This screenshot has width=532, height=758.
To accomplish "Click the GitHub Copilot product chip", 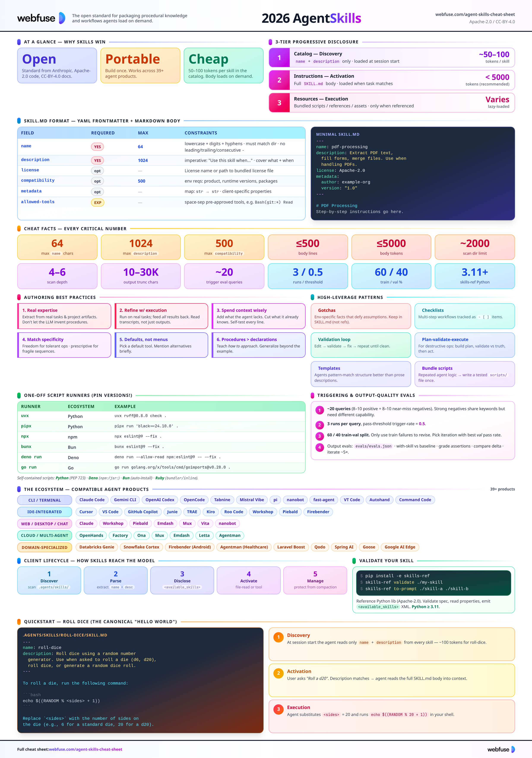I will pos(143,512).
